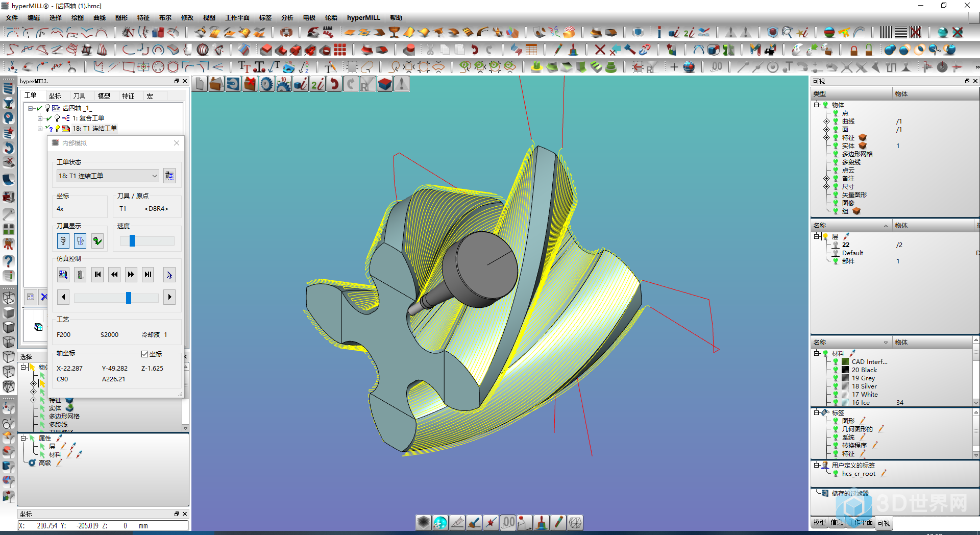Click the red undo arrow in viewport toolbar
Viewport: 980px width, 535px height.
coord(334,84)
